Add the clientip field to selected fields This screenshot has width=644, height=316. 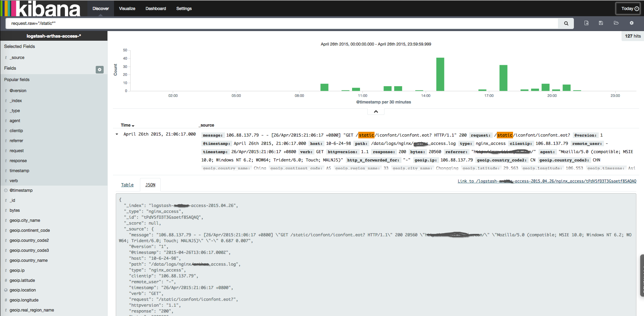point(16,130)
